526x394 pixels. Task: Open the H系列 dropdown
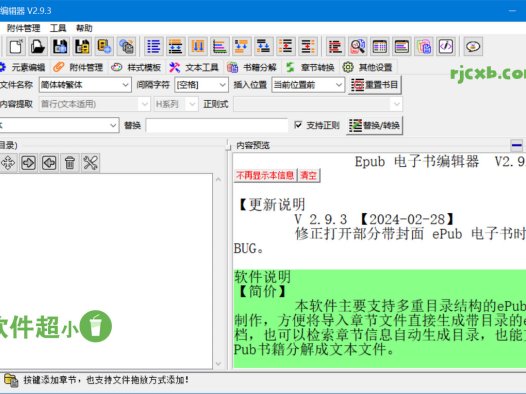[176, 104]
